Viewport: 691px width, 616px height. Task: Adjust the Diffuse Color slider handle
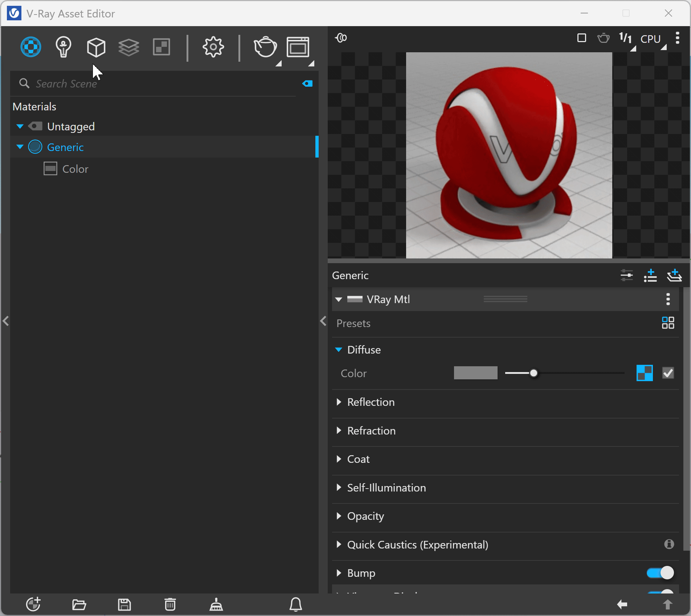pyautogui.click(x=533, y=373)
